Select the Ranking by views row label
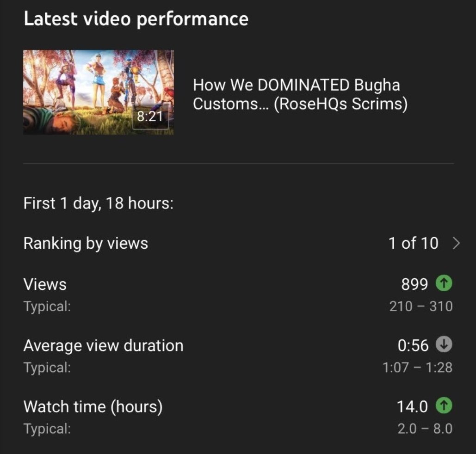 pyautogui.click(x=86, y=244)
